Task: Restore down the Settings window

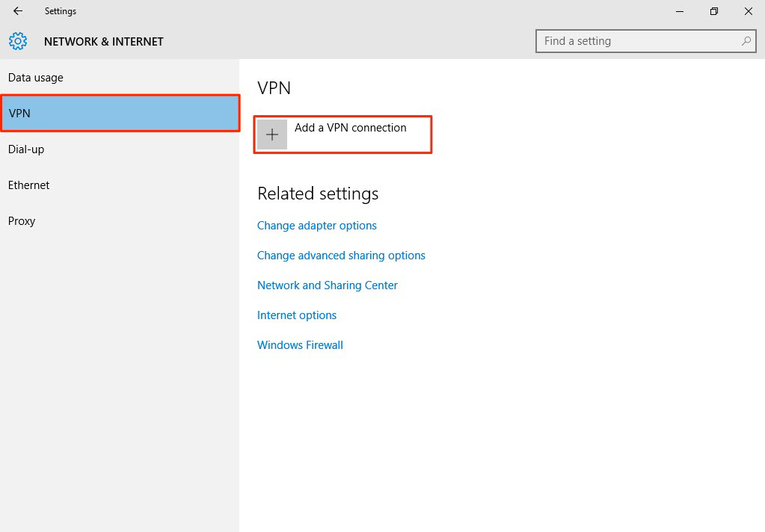Action: click(x=714, y=11)
